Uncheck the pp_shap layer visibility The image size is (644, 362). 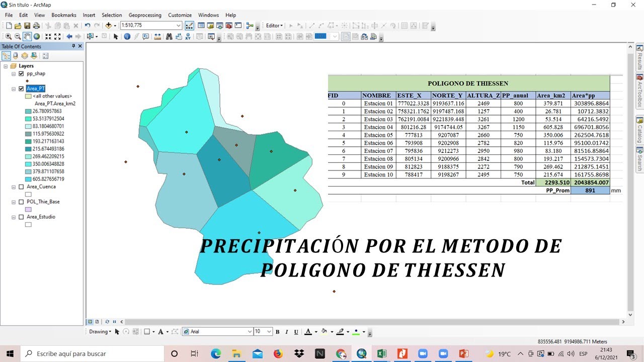point(21,73)
